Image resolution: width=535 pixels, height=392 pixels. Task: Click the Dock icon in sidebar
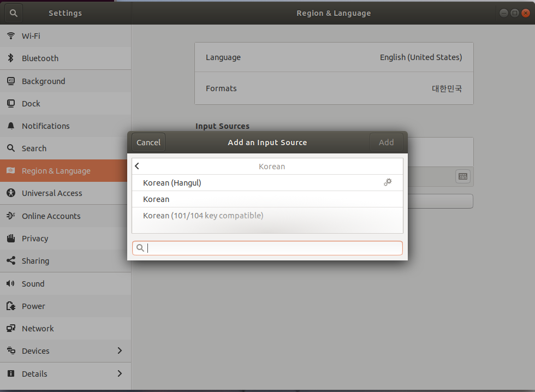point(11,103)
